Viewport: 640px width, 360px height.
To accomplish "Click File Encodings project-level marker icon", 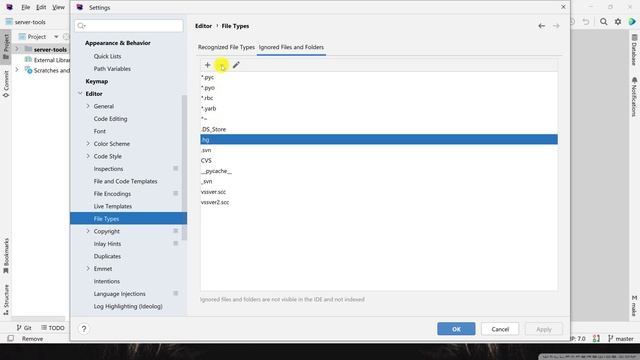I will click(176, 193).
